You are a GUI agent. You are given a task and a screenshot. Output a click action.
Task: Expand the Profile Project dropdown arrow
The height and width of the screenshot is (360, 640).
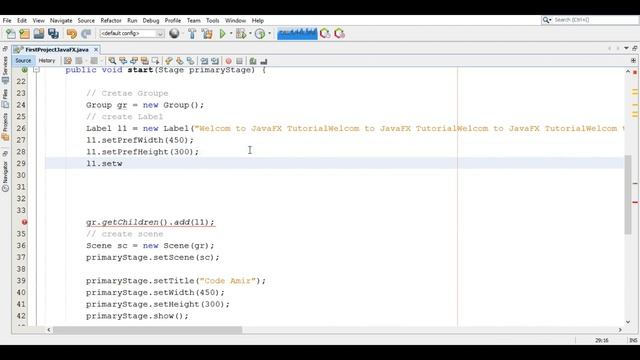click(x=269, y=34)
